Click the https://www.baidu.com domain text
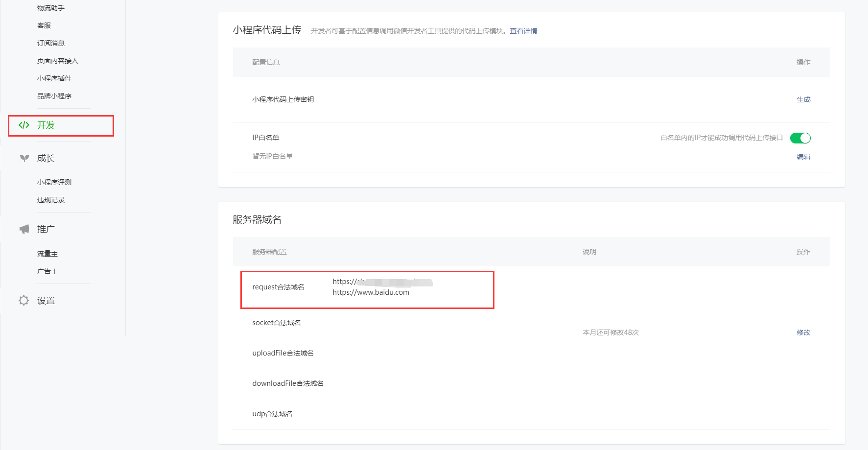 point(371,292)
